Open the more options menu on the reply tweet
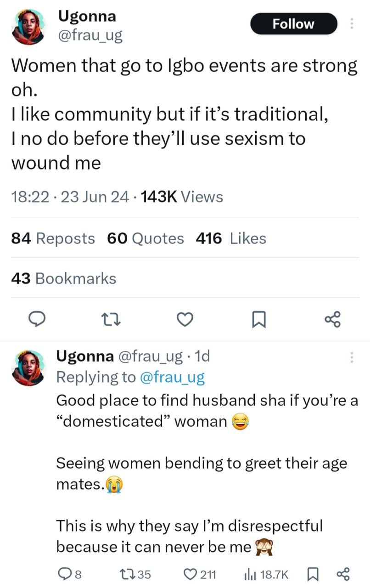 [352, 356]
